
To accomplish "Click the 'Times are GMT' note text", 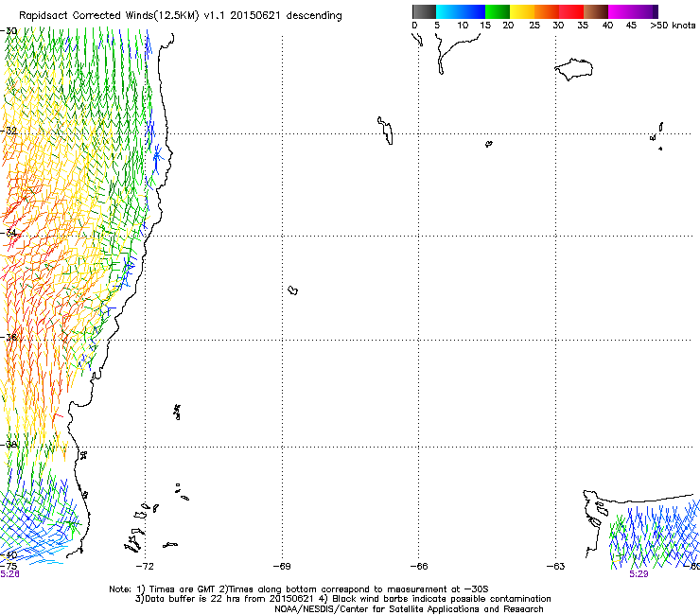I will click(x=183, y=589).
